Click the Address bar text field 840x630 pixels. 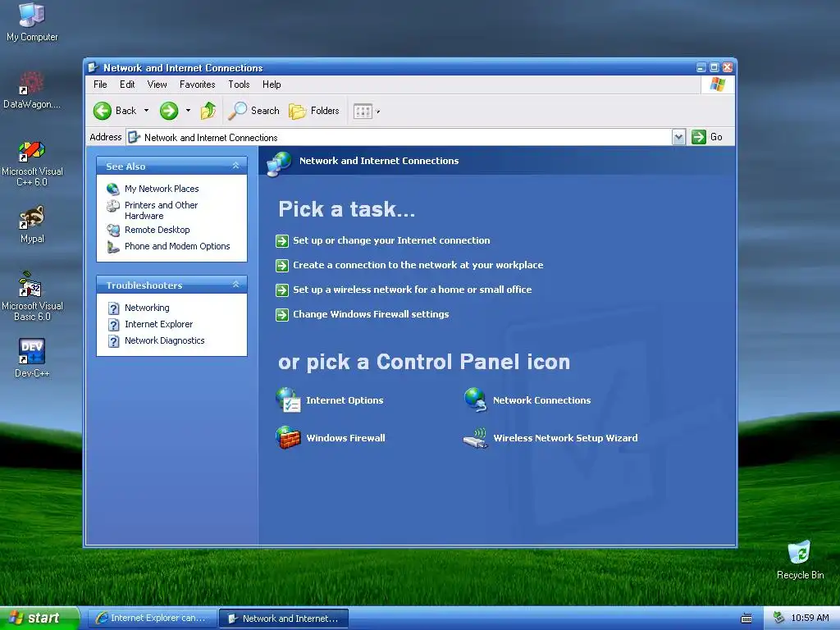click(x=399, y=137)
